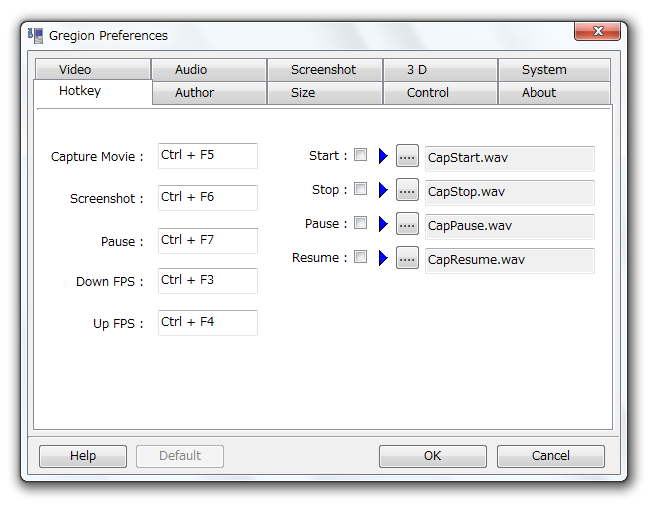The height and width of the screenshot is (505, 651).
Task: Click the Pause hotkey field
Action: click(x=208, y=241)
